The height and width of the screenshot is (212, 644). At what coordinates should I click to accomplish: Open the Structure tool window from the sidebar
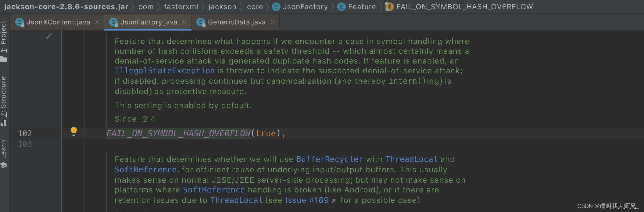click(x=4, y=96)
